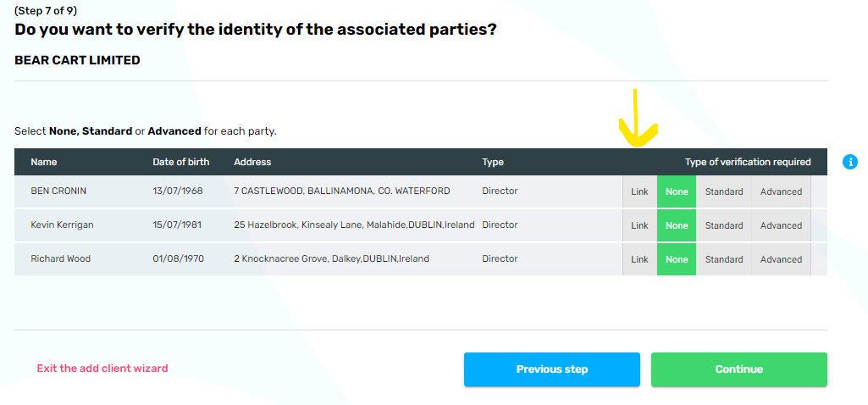Go back with Previous step button
The height and width of the screenshot is (405, 868).
(552, 369)
